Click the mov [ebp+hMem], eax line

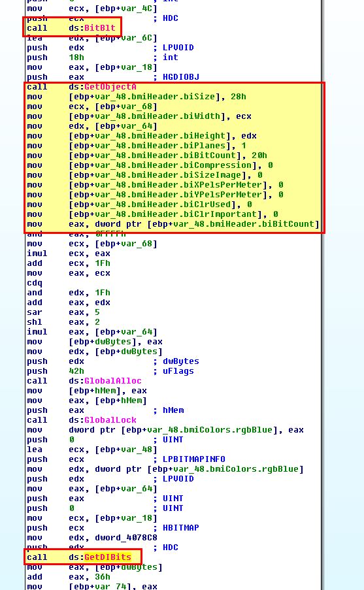coord(86,391)
